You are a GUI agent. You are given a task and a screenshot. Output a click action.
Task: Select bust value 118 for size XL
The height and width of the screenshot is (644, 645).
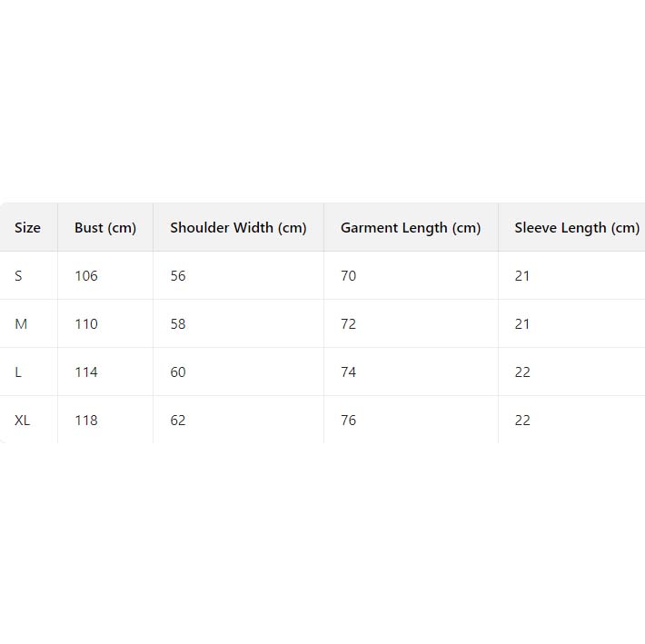(x=86, y=421)
